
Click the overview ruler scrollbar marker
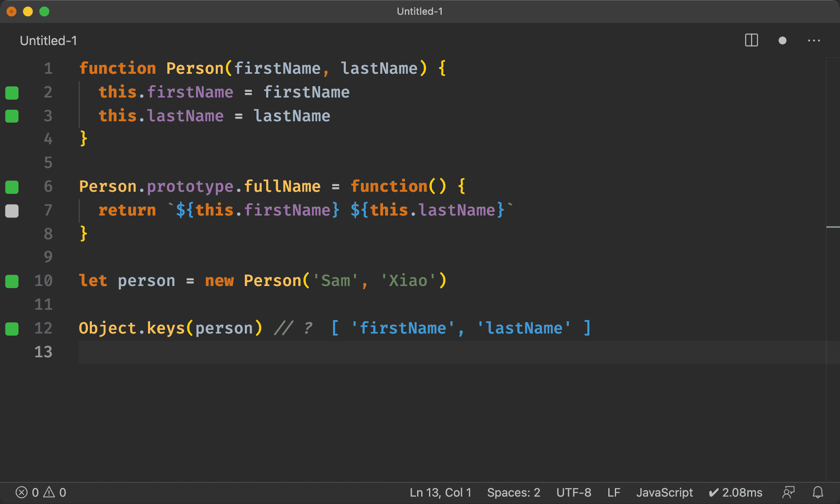click(x=833, y=227)
